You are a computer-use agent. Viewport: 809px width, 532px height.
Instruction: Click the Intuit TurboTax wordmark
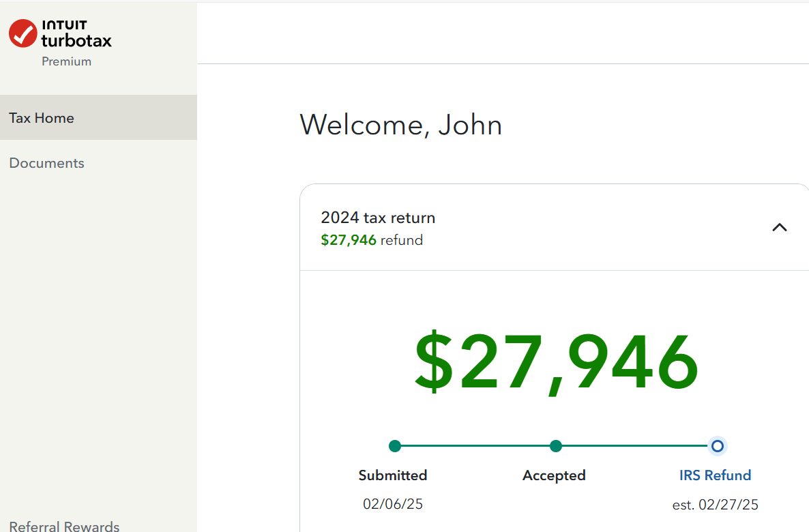click(x=76, y=33)
